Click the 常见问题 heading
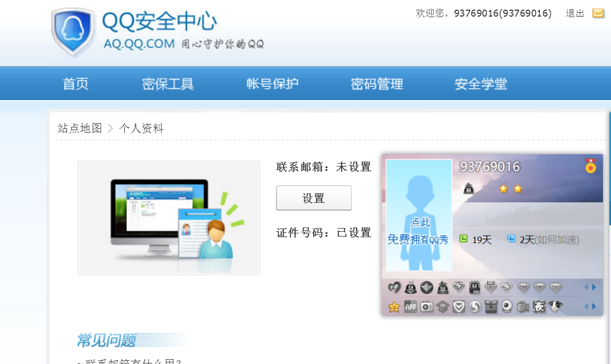The image size is (611, 364). [107, 340]
